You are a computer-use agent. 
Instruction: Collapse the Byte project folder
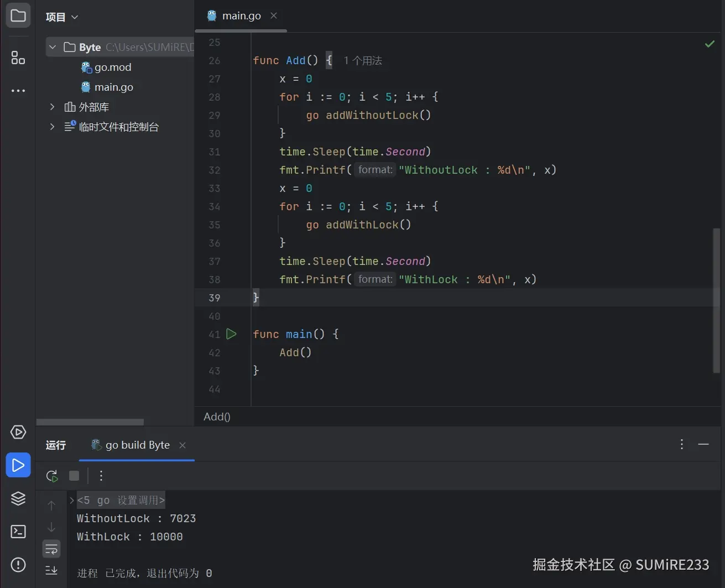53,47
